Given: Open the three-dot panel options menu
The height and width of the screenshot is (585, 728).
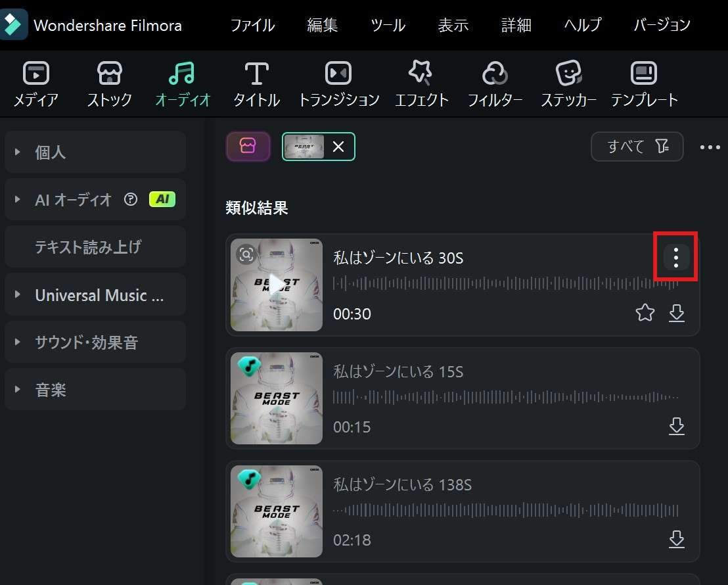Looking at the screenshot, I should tap(710, 147).
